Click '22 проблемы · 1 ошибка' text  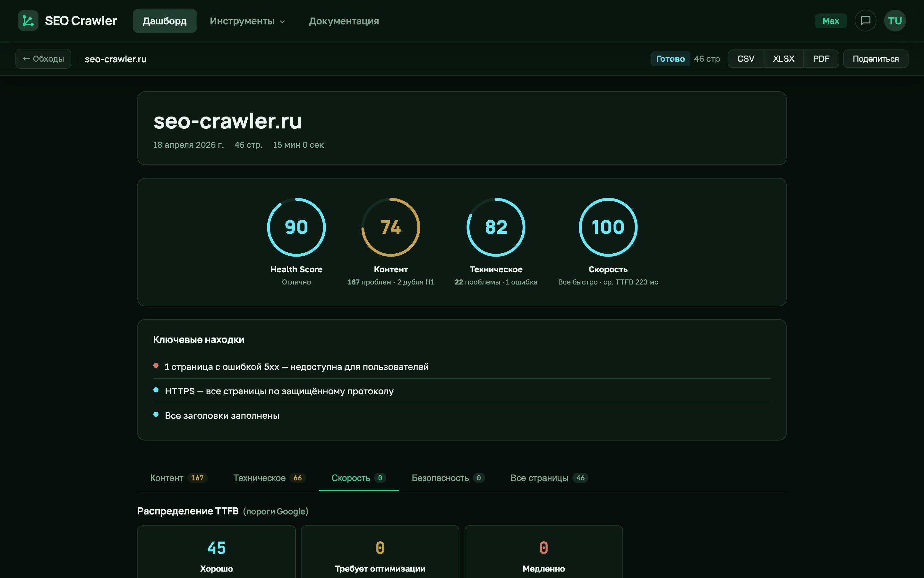pyautogui.click(x=496, y=282)
